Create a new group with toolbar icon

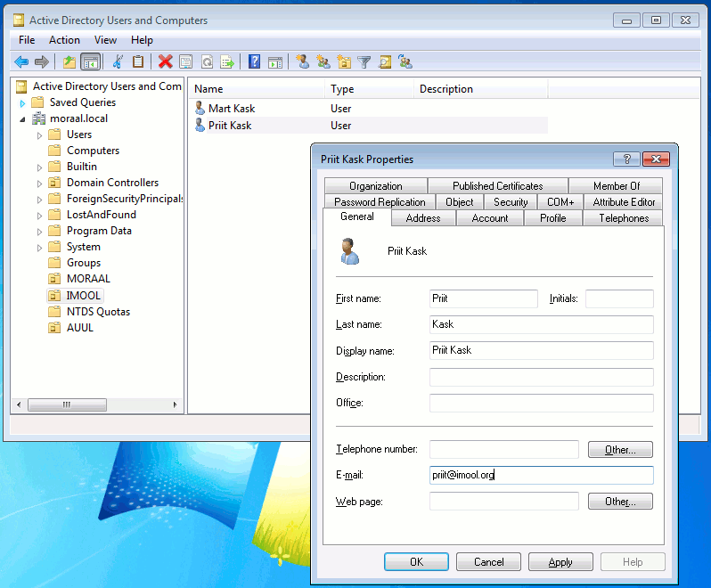tap(323, 61)
